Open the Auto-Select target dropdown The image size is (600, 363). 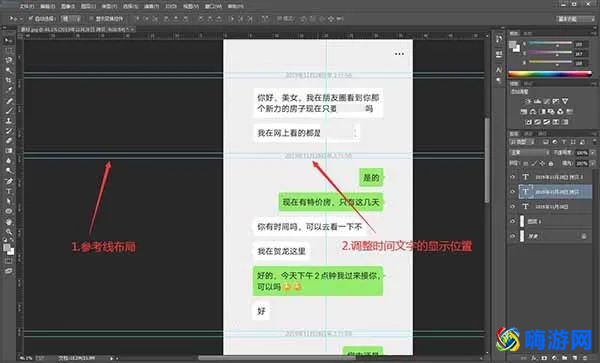pyautogui.click(x=71, y=18)
